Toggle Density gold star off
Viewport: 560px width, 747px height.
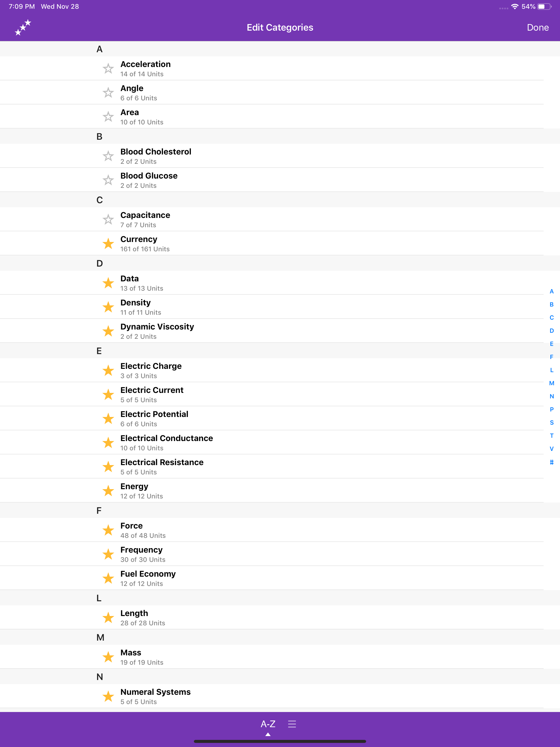click(x=108, y=307)
